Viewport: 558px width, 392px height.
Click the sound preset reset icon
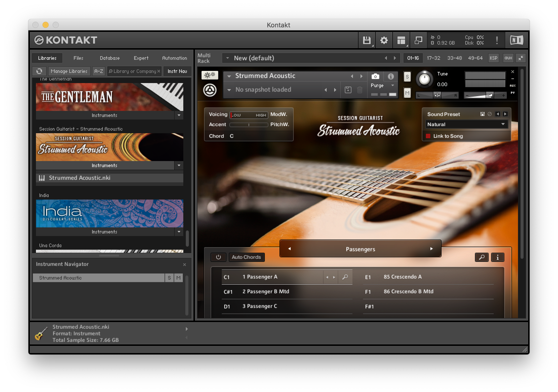490,114
